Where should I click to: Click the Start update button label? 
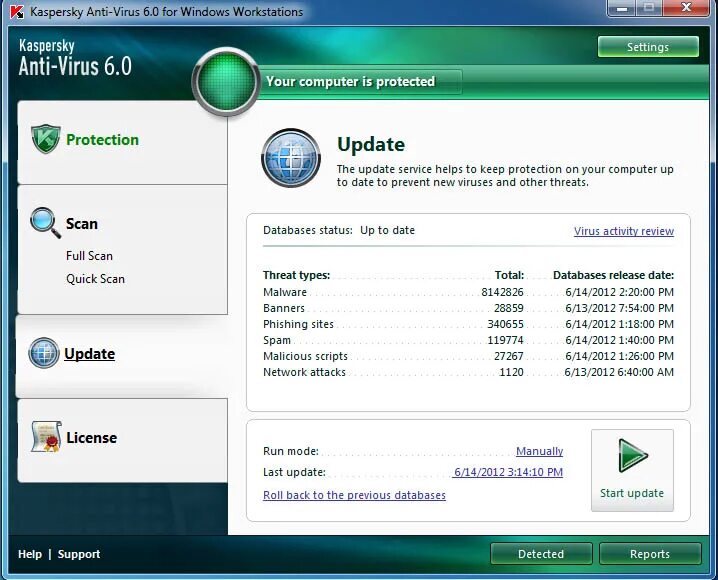coord(632,493)
